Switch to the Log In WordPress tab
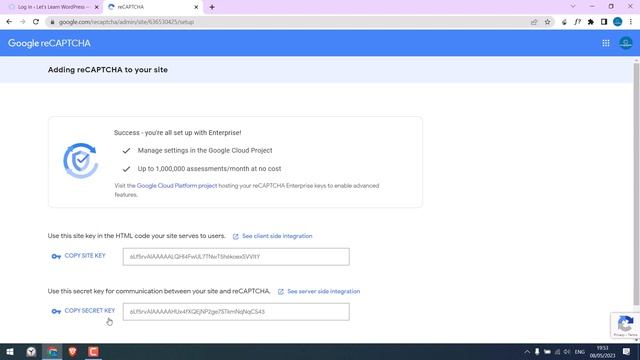 tap(53, 7)
